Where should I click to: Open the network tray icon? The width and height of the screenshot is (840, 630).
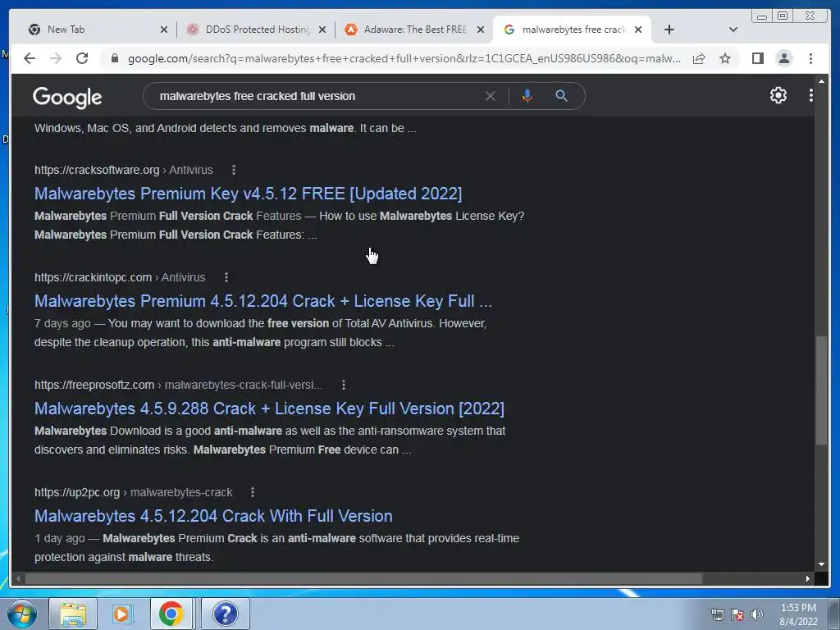717,614
